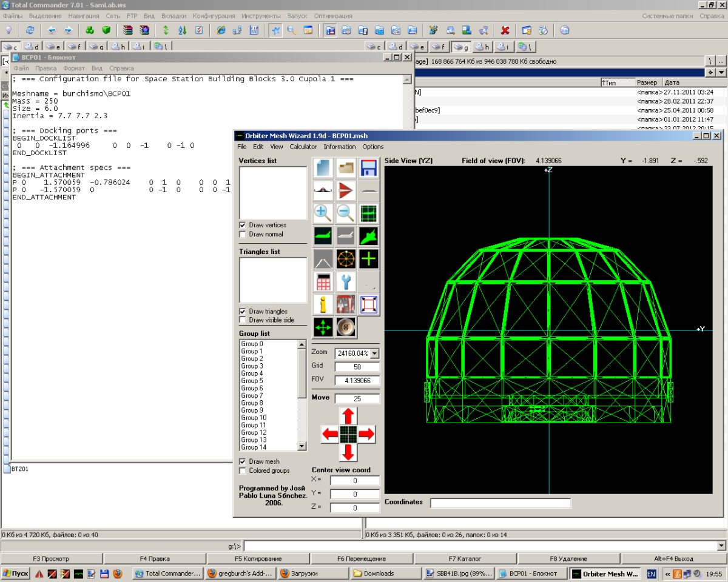Click the zoom out magnifier icon
The image size is (728, 582).
coord(346,213)
